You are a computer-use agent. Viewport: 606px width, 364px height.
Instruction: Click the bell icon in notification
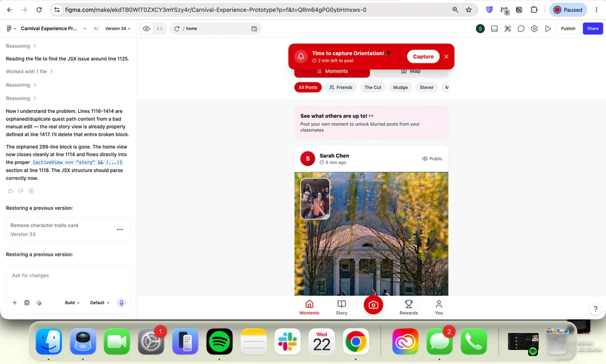click(301, 56)
